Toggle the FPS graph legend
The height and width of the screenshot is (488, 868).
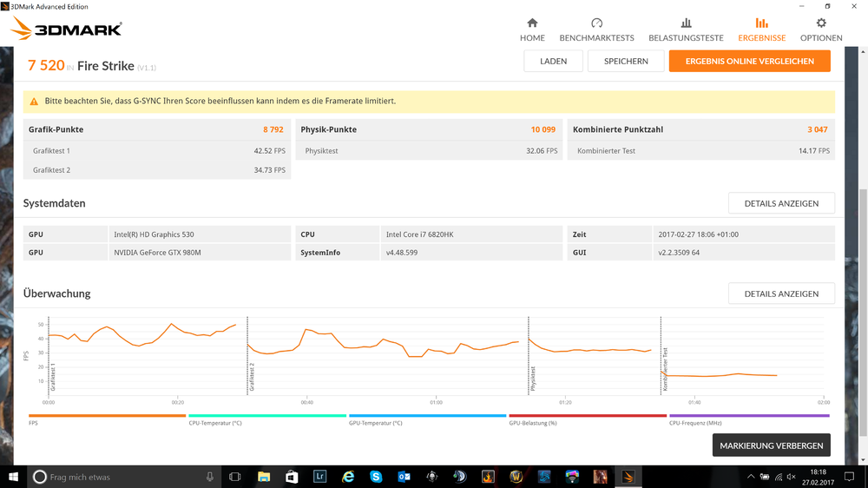(107, 418)
